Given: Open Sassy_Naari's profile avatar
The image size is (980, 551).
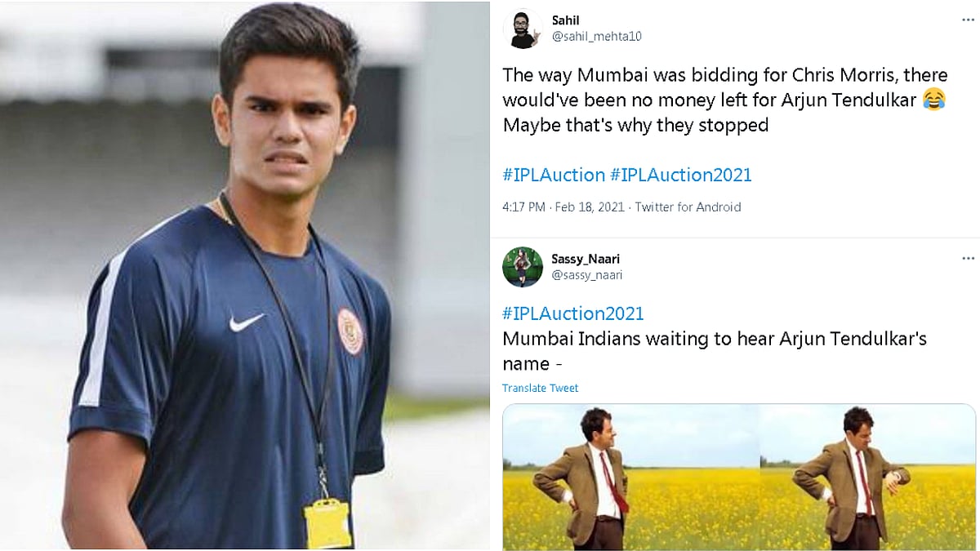Looking at the screenshot, I should click(x=523, y=267).
